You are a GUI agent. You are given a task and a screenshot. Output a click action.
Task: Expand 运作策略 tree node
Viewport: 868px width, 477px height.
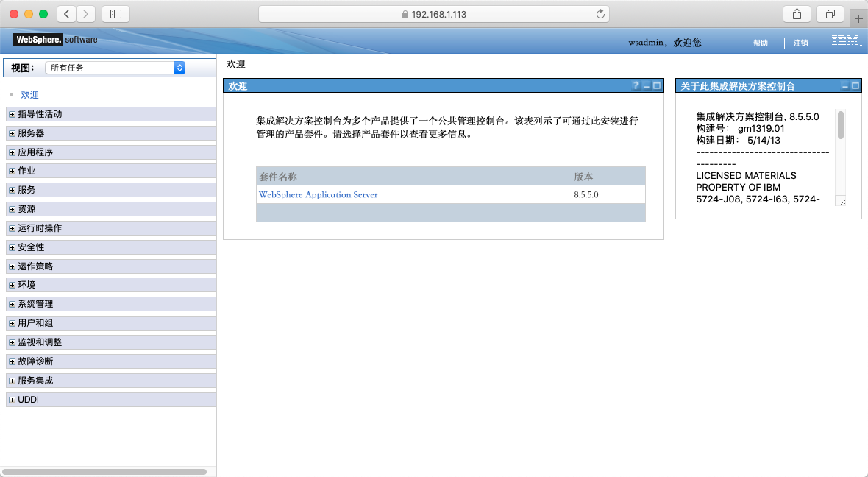point(13,266)
